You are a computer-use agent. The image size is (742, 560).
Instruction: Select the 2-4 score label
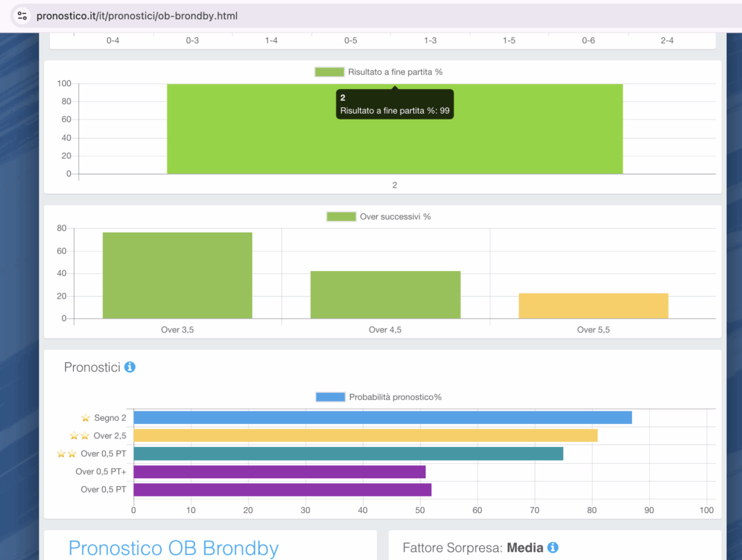[x=667, y=41]
